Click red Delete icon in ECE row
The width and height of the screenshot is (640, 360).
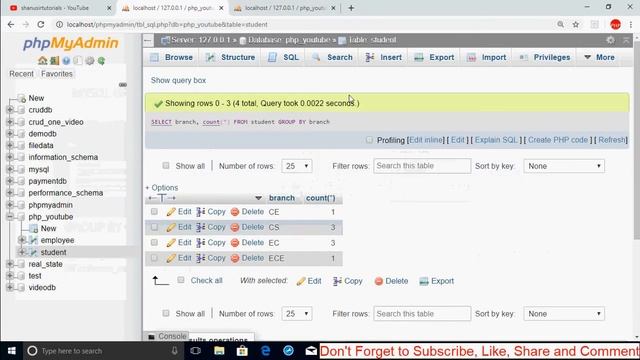pos(235,258)
